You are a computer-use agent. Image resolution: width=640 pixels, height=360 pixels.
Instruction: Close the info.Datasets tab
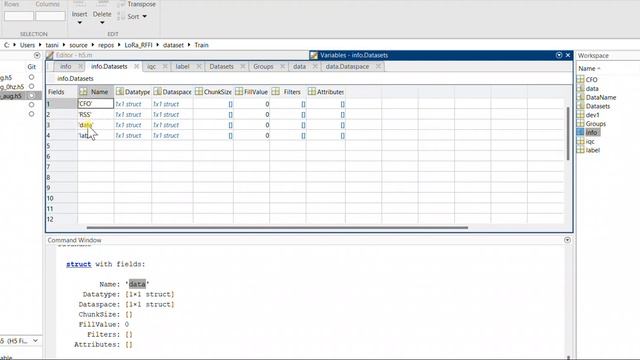click(136, 66)
